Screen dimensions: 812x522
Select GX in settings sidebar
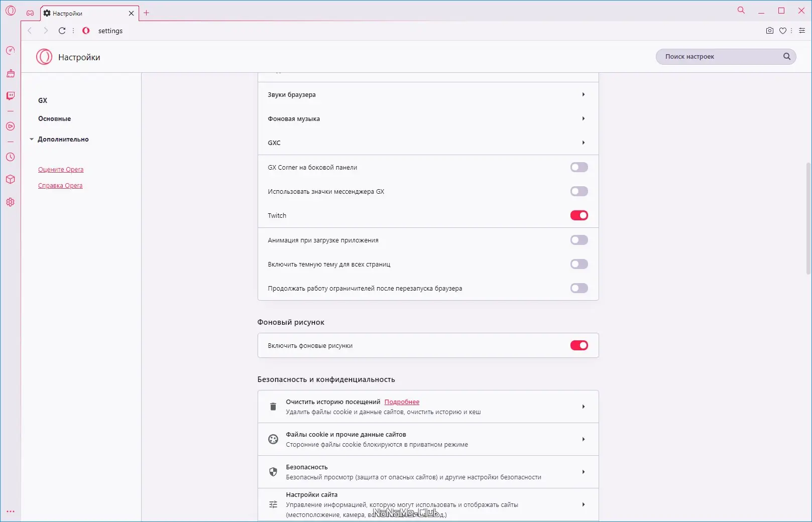(x=43, y=100)
